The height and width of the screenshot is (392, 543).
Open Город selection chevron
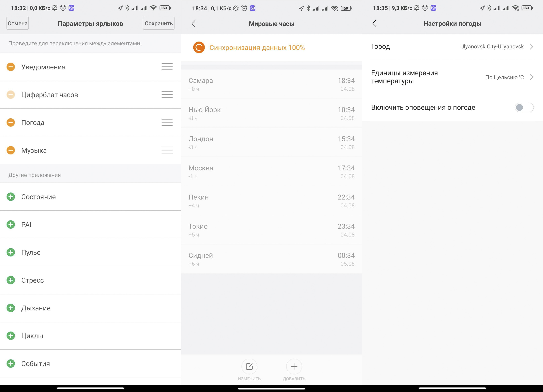[531, 46]
